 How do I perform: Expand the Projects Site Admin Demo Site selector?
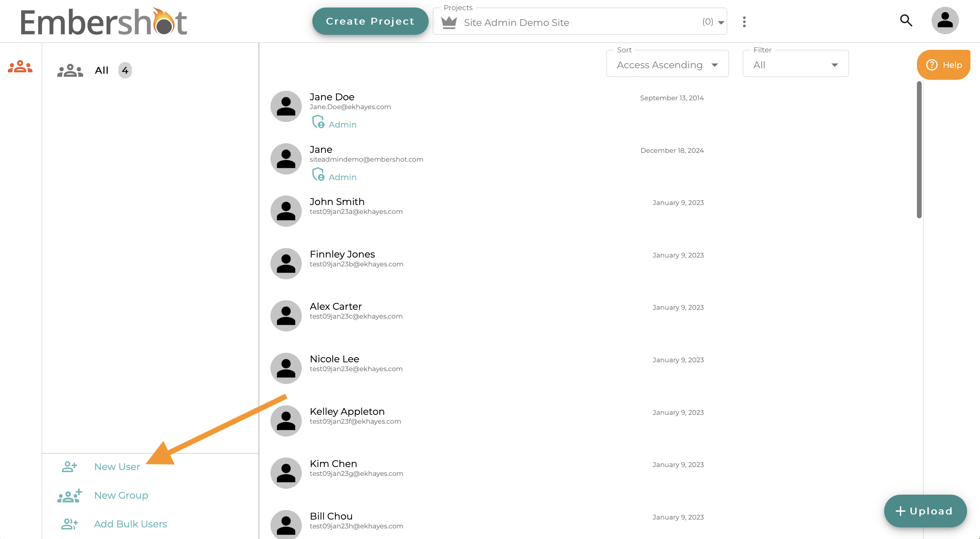point(721,23)
